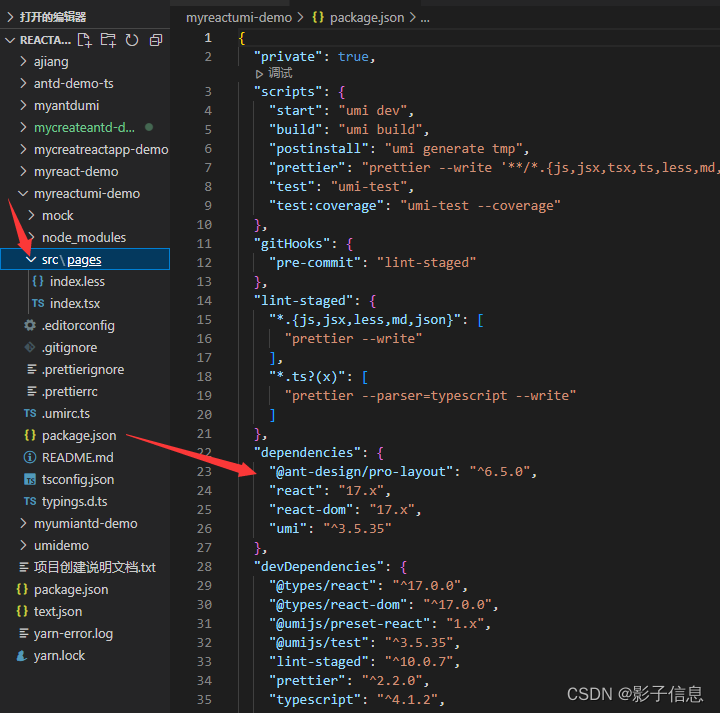Expand the ajiang folder

point(50,62)
